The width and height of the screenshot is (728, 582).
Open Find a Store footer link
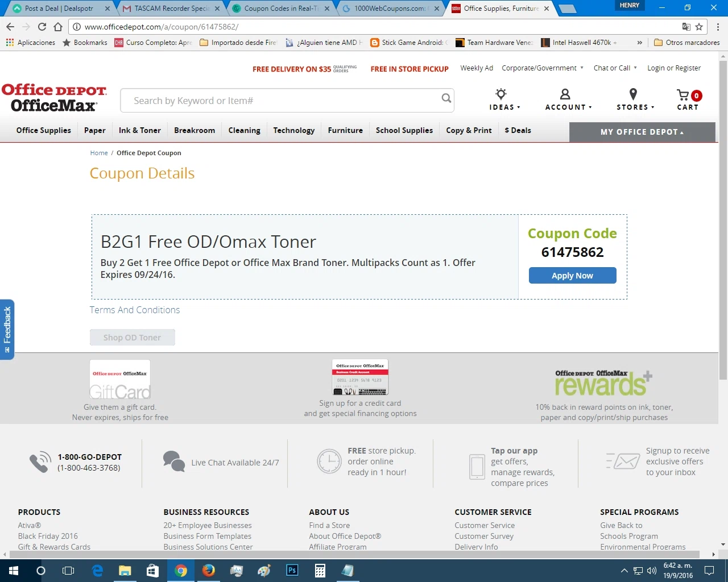tap(329, 525)
